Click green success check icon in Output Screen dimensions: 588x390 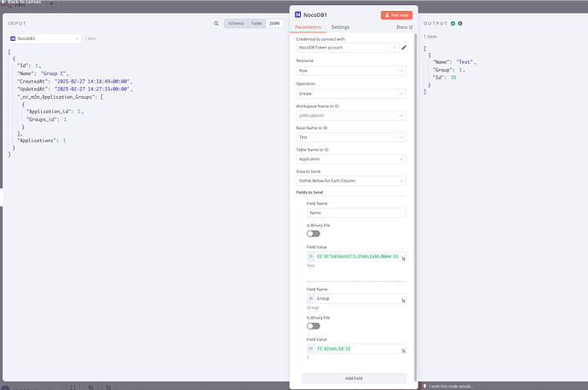(453, 23)
